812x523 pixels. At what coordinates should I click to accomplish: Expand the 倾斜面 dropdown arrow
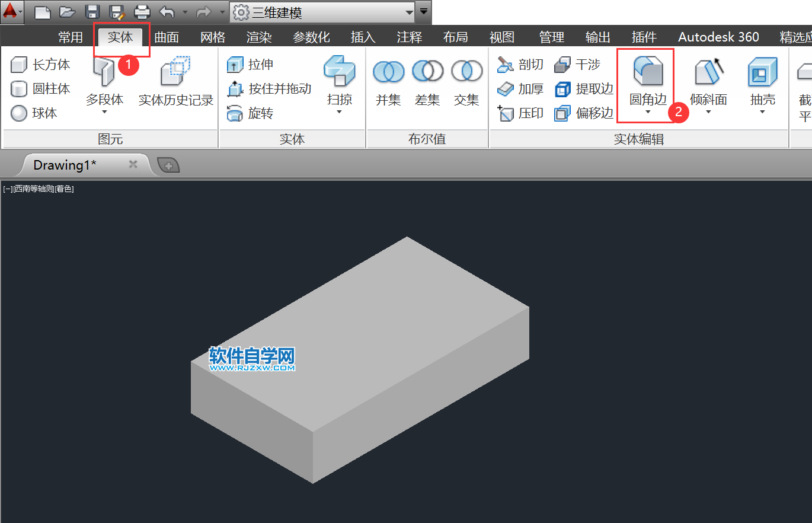click(708, 112)
